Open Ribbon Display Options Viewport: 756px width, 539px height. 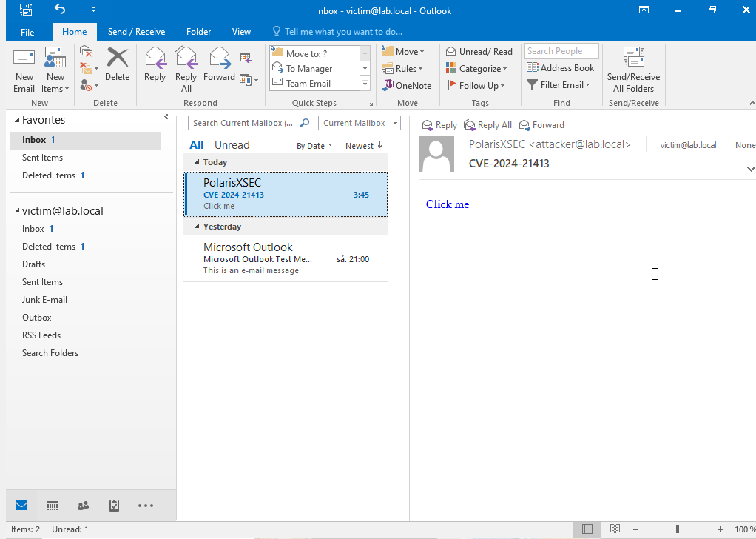click(x=644, y=10)
